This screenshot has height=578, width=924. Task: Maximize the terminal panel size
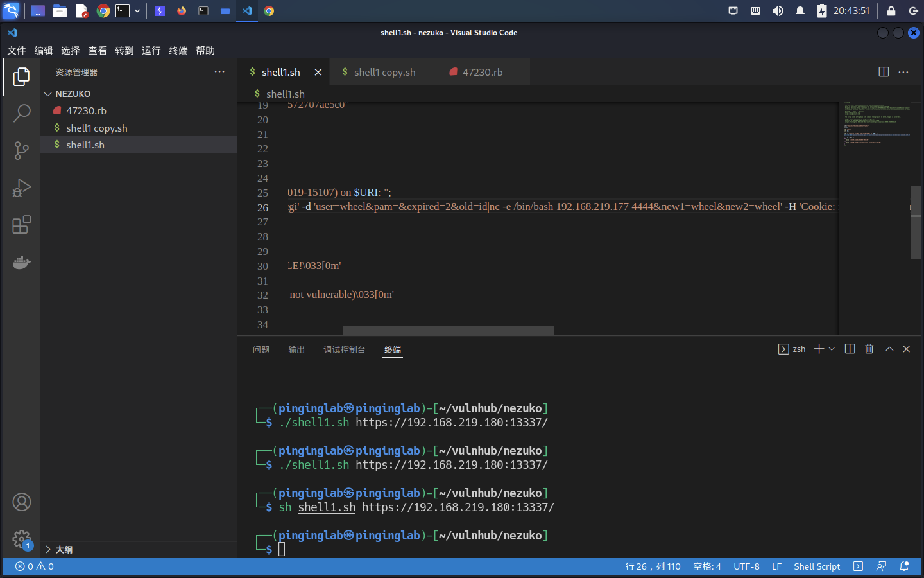[889, 349]
